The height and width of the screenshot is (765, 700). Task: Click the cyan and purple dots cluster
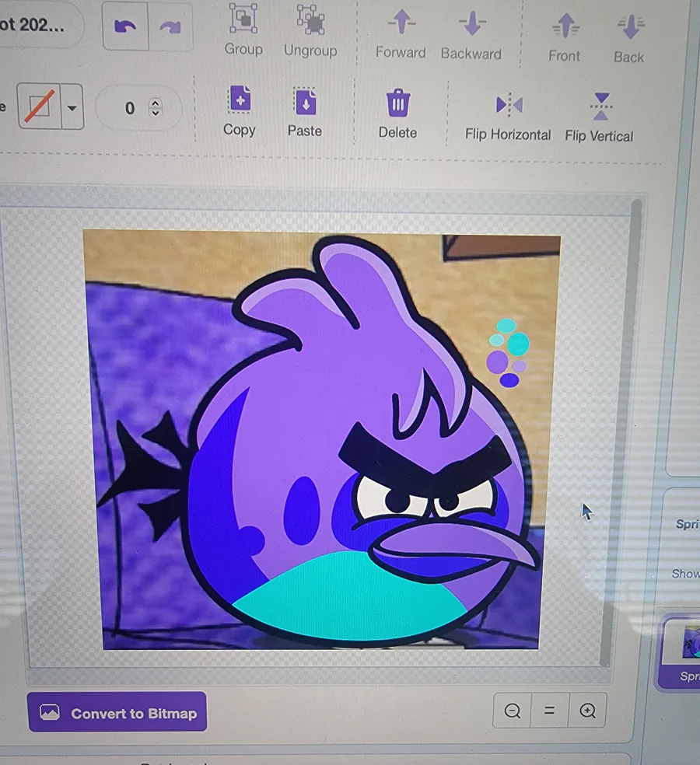coord(508,353)
